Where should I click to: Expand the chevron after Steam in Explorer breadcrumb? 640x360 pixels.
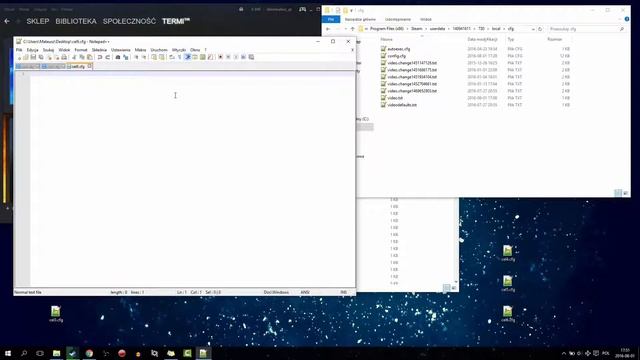[426, 29]
